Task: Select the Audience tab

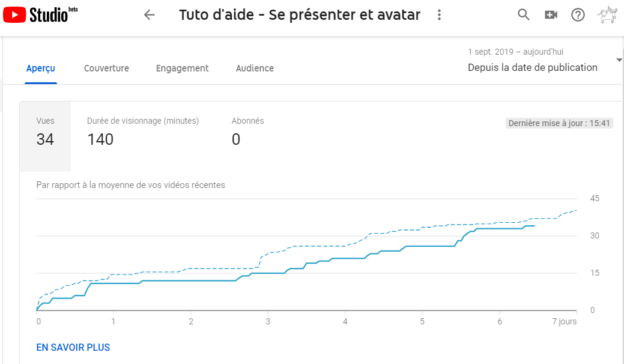Action: (x=255, y=68)
